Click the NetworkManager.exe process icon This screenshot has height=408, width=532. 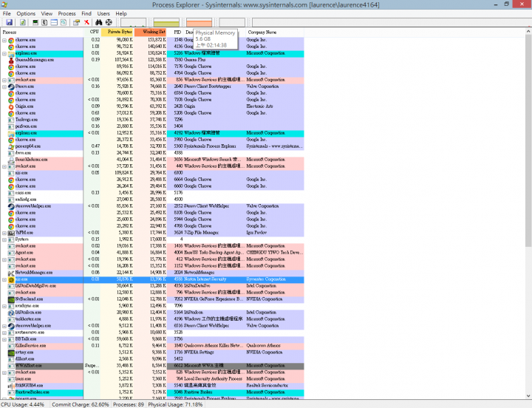click(11, 273)
